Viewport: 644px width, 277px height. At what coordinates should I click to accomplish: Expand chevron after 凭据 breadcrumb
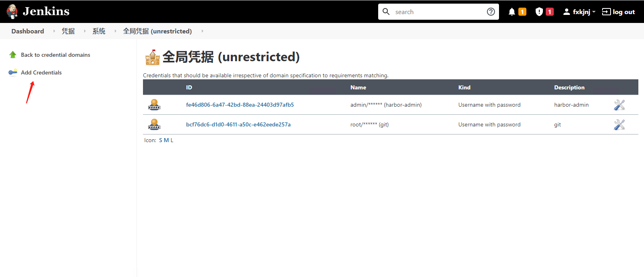coord(85,31)
